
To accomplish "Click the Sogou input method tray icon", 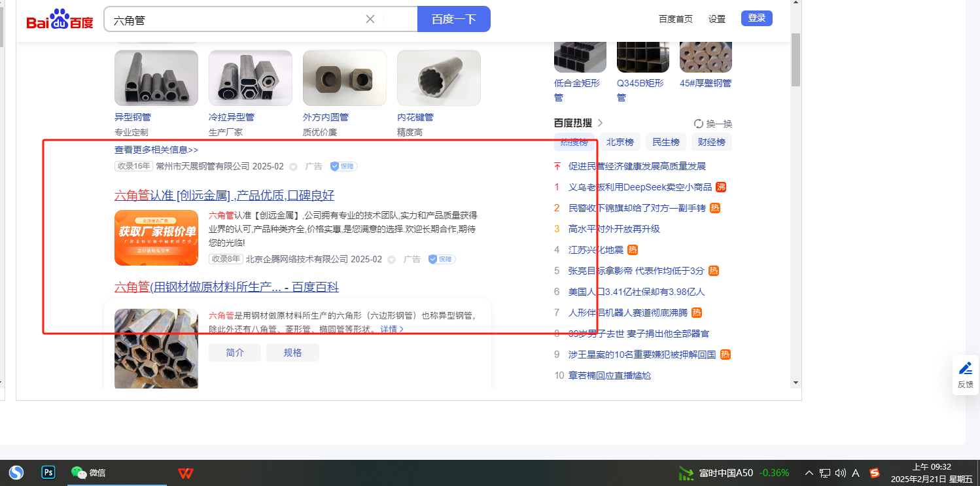I will [x=875, y=473].
